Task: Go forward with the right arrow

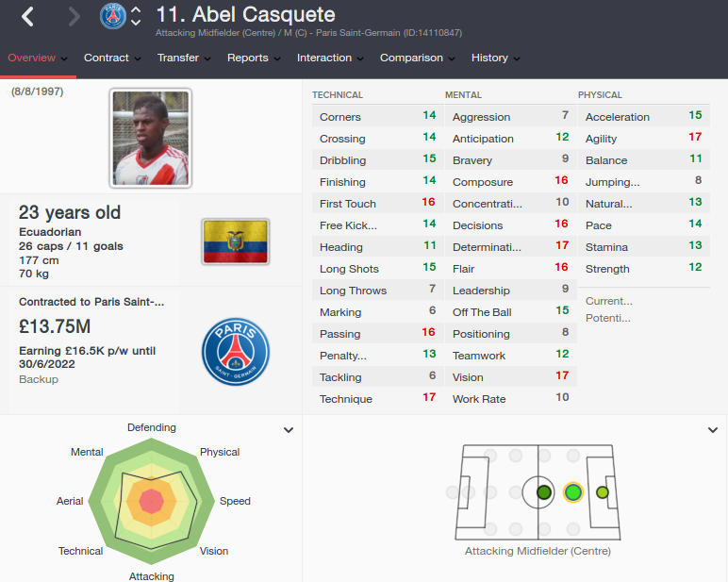Action: tap(74, 17)
